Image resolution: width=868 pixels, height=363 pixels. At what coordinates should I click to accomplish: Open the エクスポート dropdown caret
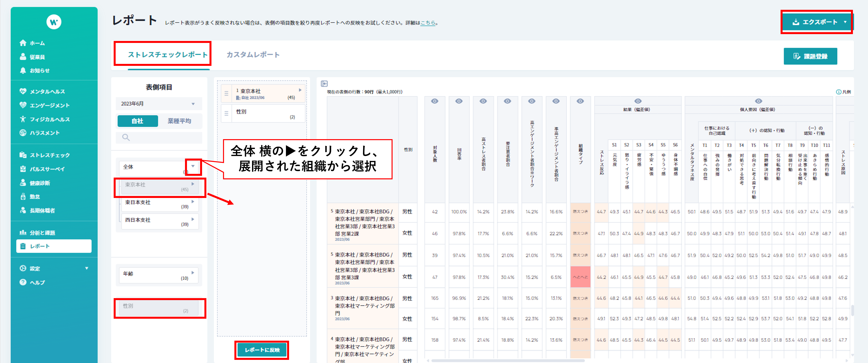tap(845, 22)
